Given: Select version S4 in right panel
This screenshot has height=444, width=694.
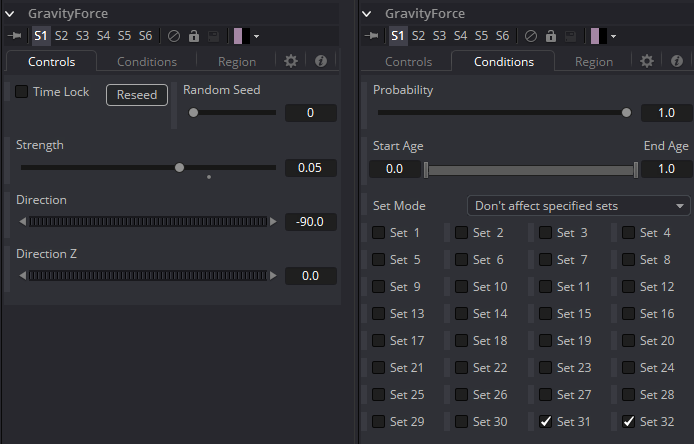Looking at the screenshot, I should pyautogui.click(x=460, y=36).
